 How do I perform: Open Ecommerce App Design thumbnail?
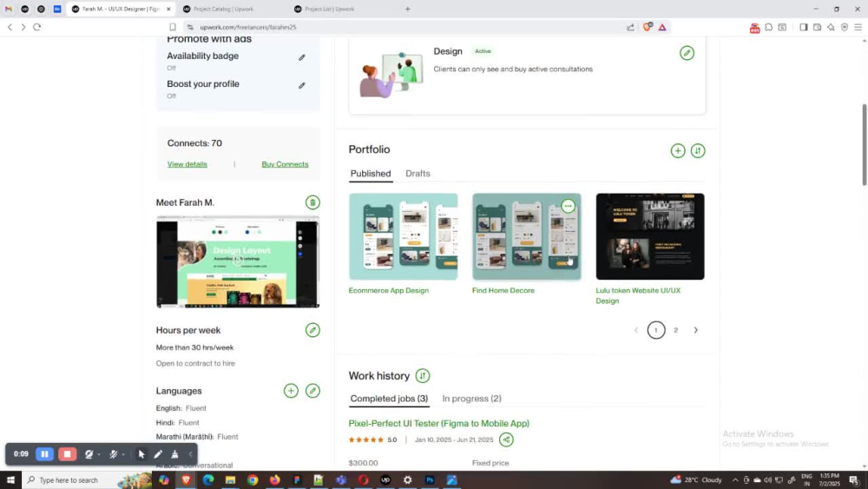(404, 236)
